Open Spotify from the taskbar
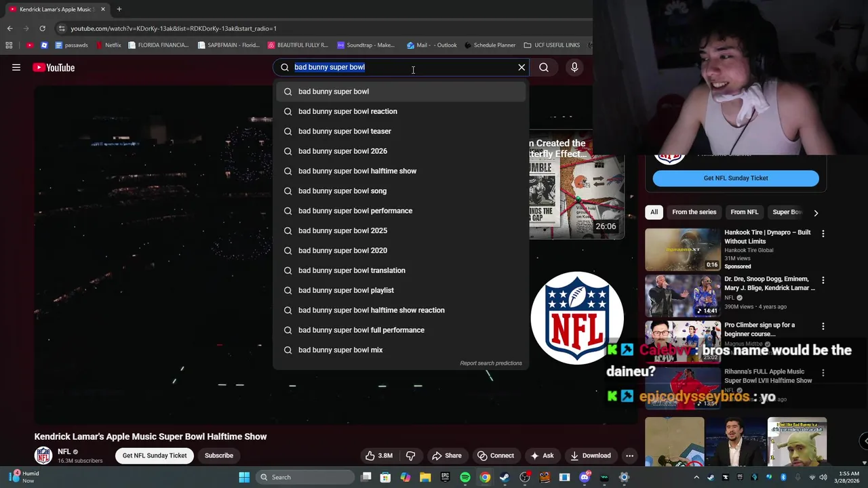Screen dimensions: 868x488 tap(465, 477)
